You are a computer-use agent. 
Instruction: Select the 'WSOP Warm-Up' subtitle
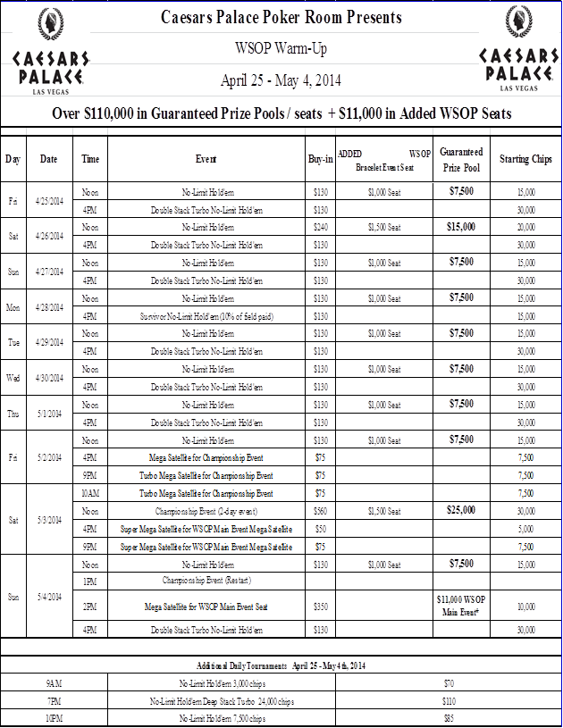click(281, 48)
